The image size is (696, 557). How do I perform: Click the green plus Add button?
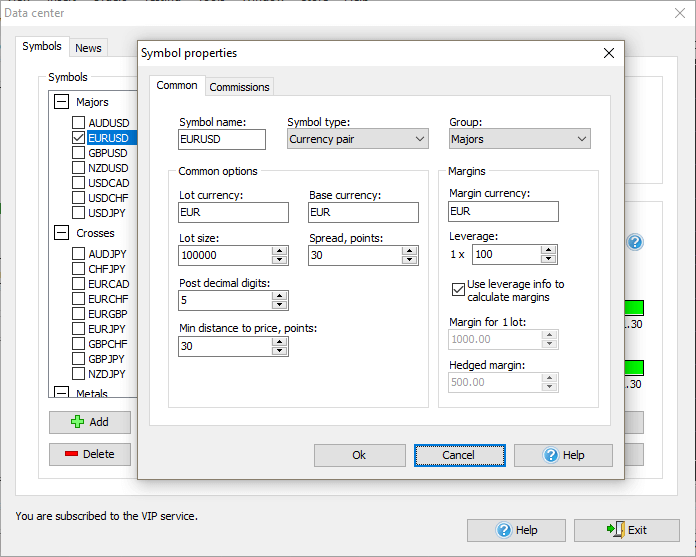(x=90, y=422)
